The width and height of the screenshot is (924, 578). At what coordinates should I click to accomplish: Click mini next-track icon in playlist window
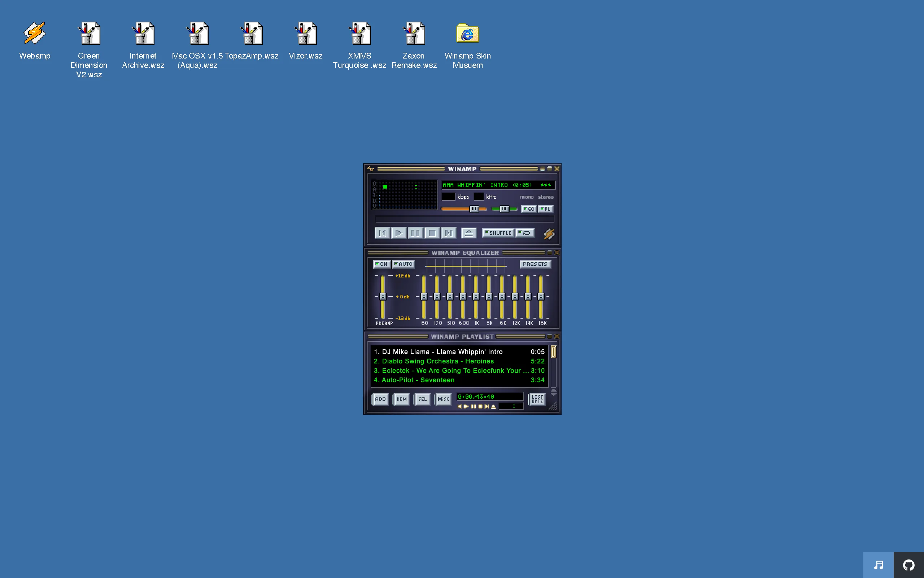(x=487, y=406)
